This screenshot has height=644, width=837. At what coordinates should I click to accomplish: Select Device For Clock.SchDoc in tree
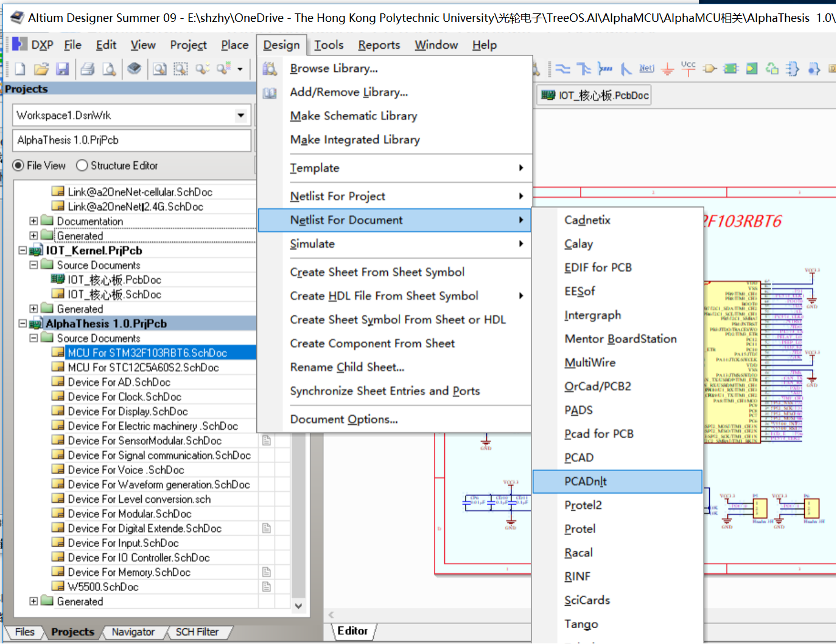point(124,397)
